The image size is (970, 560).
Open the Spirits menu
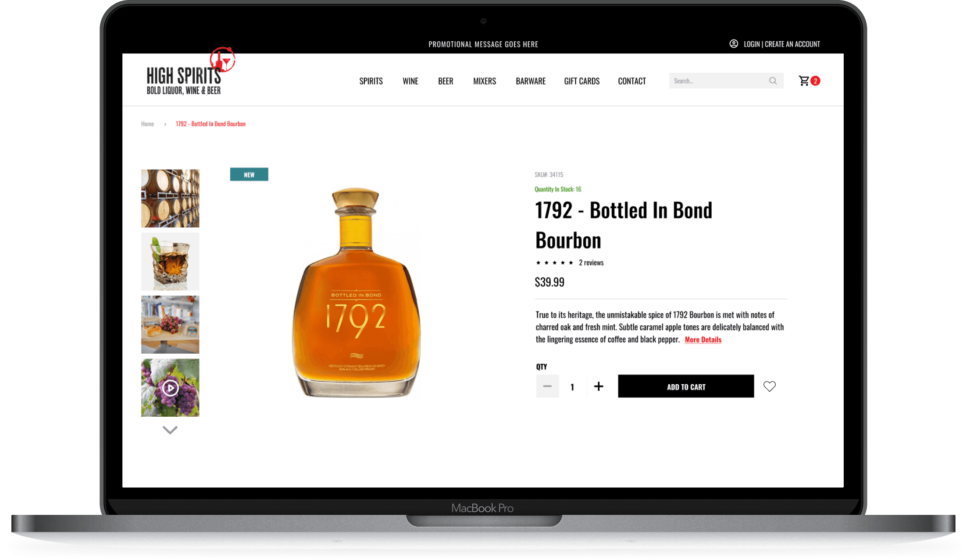pyautogui.click(x=371, y=81)
